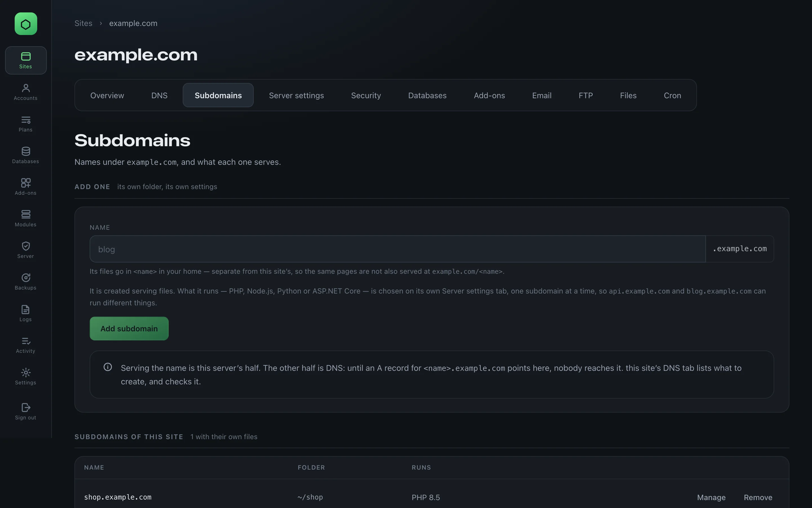Click the FOLDER column header
812x508 pixels.
pyautogui.click(x=311, y=467)
